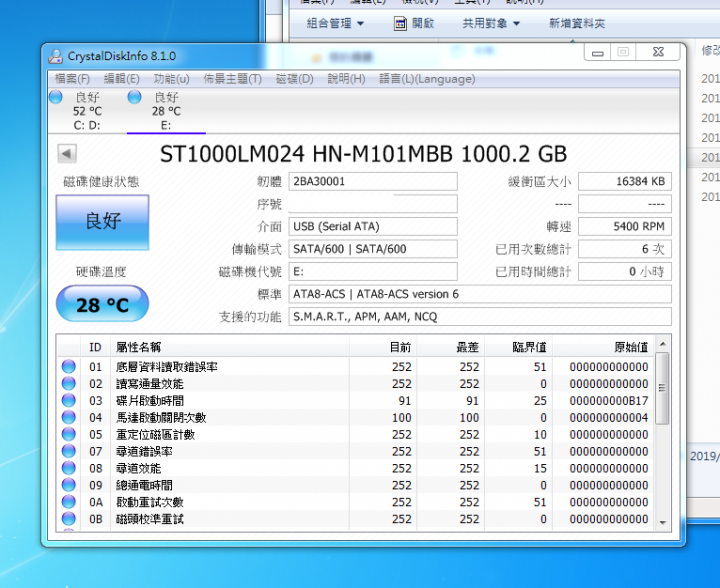Click the power on count value 6 次

tap(624, 249)
